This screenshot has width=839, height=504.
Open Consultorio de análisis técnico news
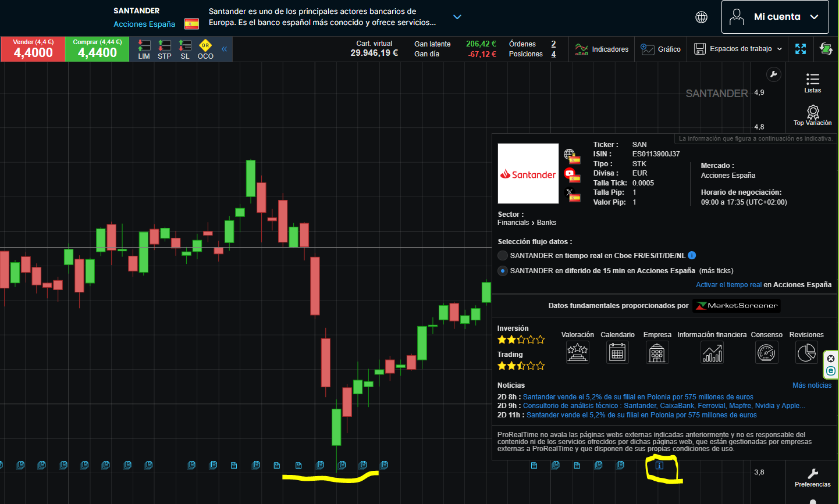664,406
